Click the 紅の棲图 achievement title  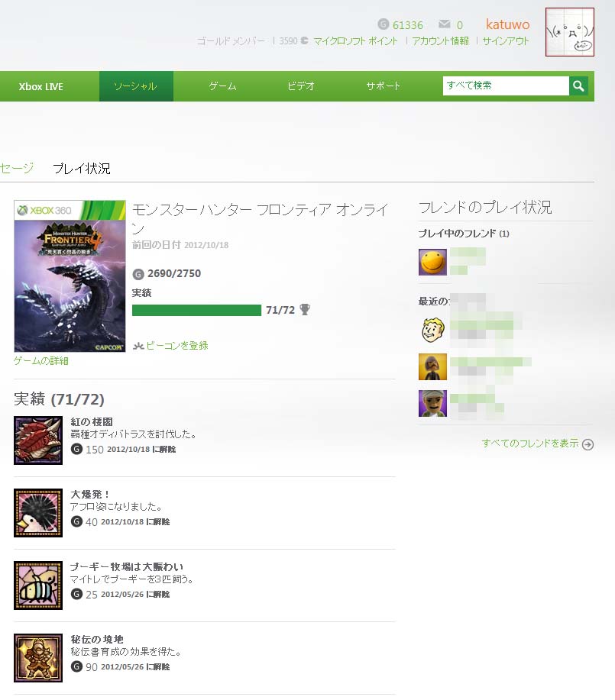(92, 422)
